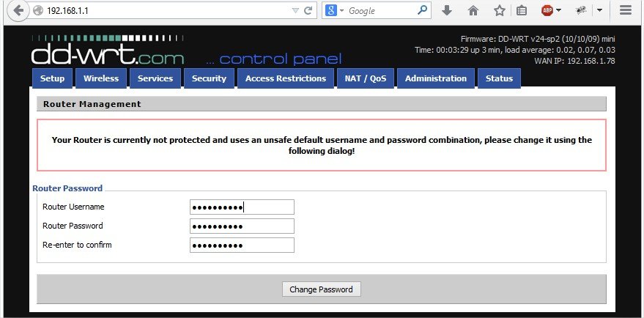
Task: Open the downloads arrow icon
Action: point(447,11)
